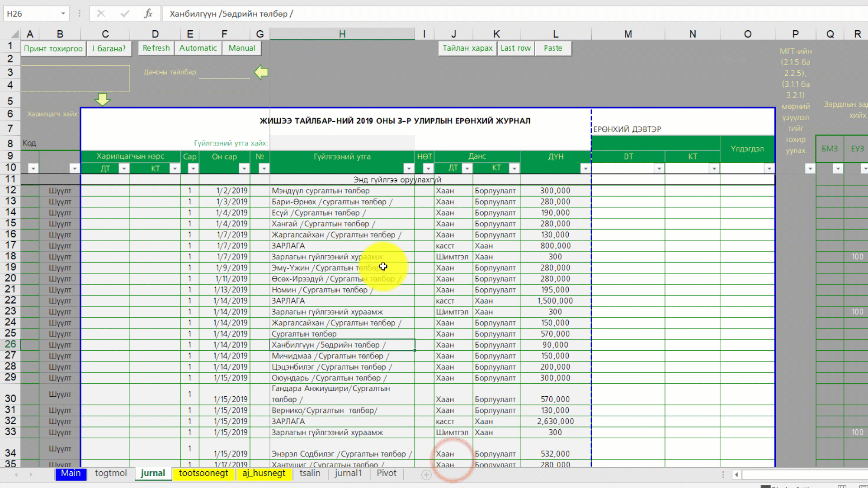Select the Pivot sheet tab
This screenshot has height=488, width=868.
point(386,473)
